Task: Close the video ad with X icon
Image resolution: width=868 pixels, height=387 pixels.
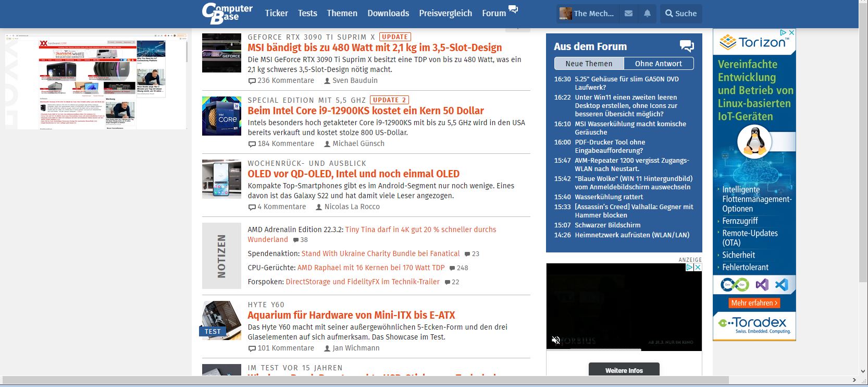Action: coord(698,267)
